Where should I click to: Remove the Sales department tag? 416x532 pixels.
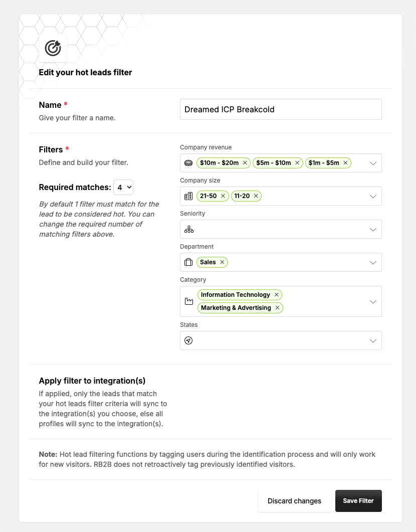[x=222, y=262]
